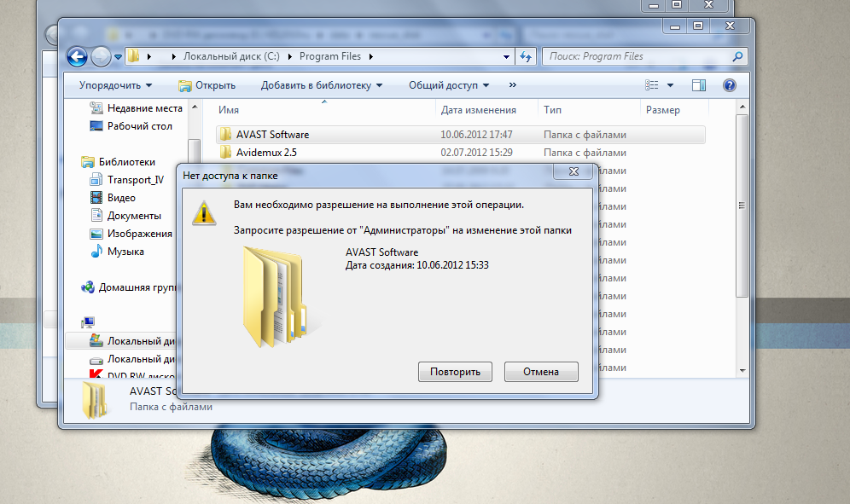Screen dimensions: 850x504
Task: Select Рабочий стол in navigation pane
Action: [x=140, y=126]
